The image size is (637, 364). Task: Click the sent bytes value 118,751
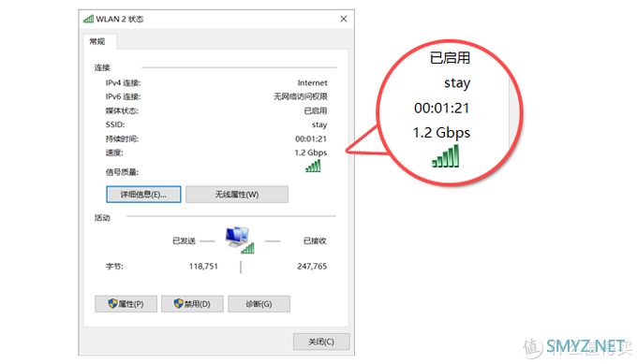[203, 266]
